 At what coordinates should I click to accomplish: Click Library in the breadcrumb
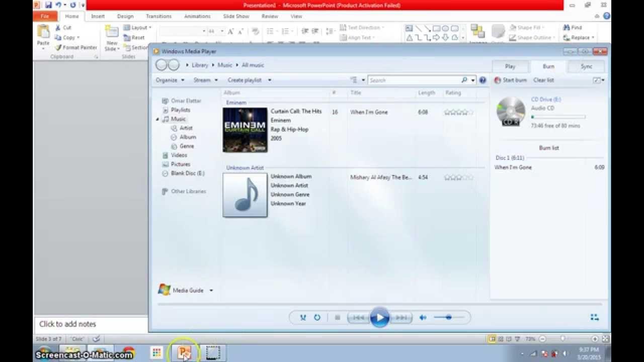200,65
